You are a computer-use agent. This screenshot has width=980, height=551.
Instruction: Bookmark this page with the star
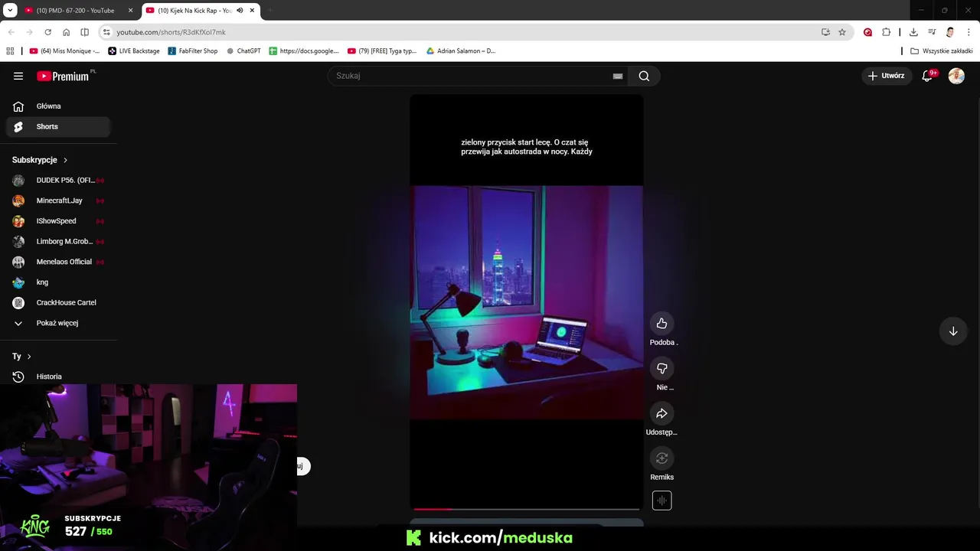tap(842, 32)
